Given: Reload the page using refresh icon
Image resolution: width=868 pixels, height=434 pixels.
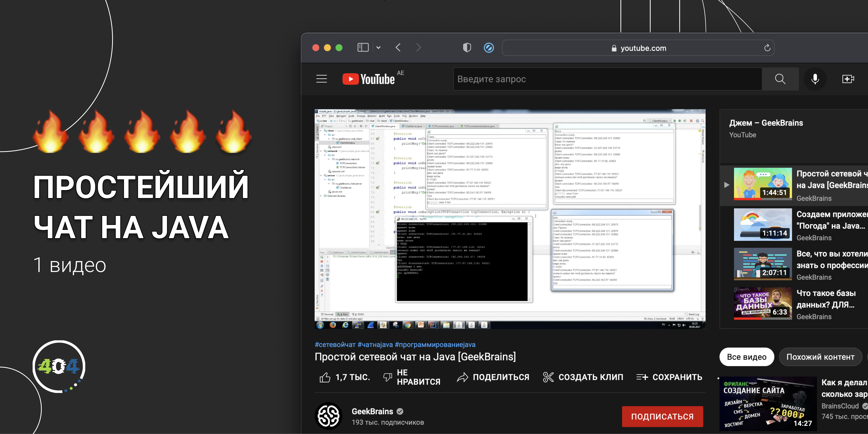Looking at the screenshot, I should point(767,48).
